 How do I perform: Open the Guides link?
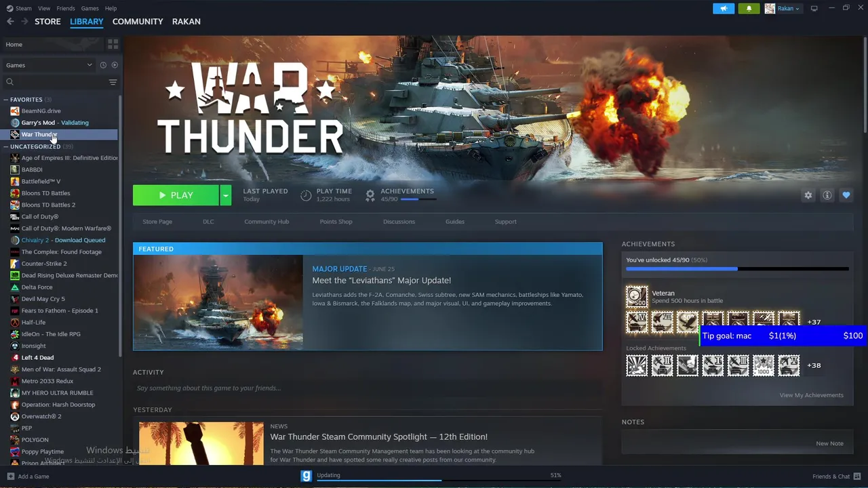tap(455, 222)
